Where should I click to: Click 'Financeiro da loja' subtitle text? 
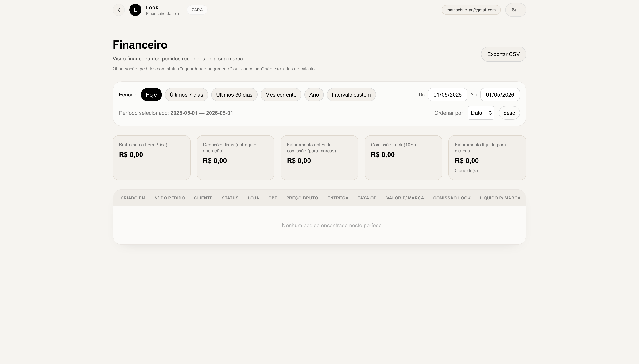(162, 14)
